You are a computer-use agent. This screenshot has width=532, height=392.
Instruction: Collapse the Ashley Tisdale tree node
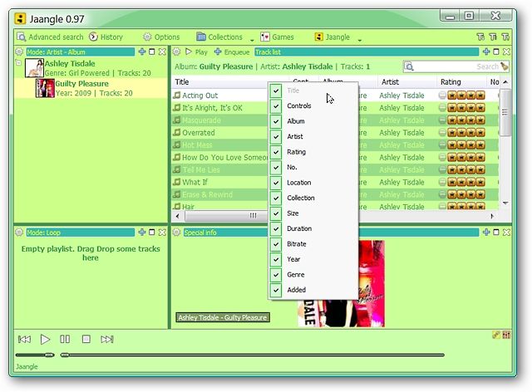(18, 63)
